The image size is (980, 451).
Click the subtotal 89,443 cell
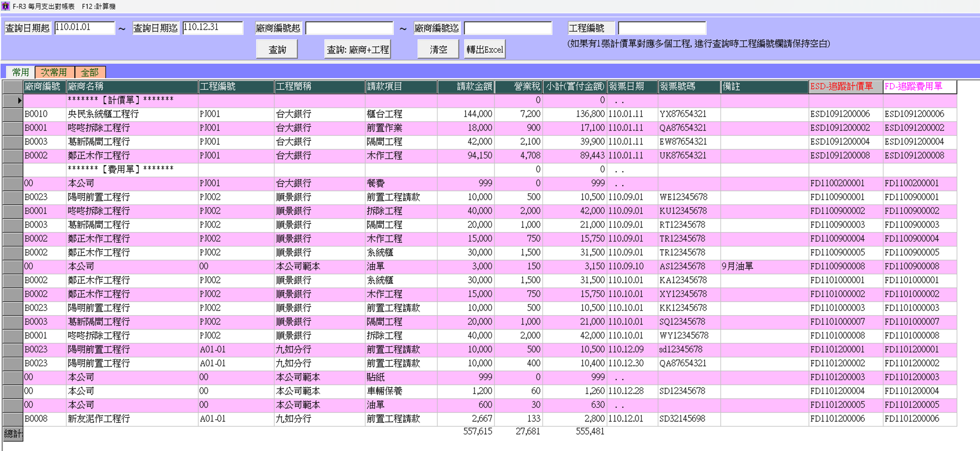point(575,155)
